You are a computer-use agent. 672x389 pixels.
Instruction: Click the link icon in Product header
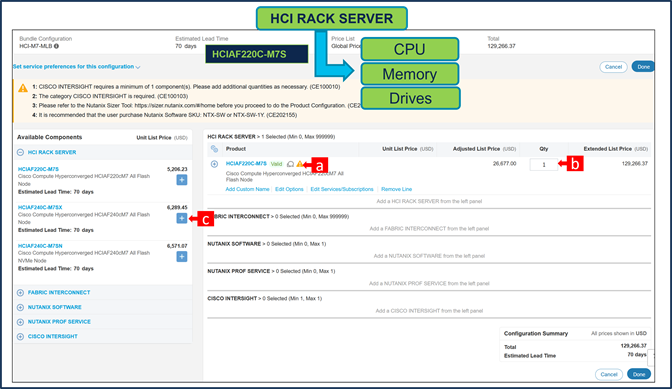pos(214,149)
